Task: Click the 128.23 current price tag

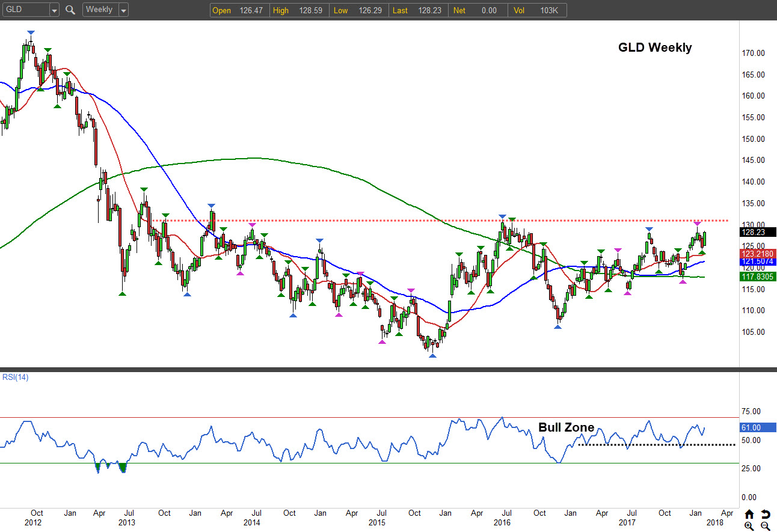Action: pyautogui.click(x=755, y=232)
